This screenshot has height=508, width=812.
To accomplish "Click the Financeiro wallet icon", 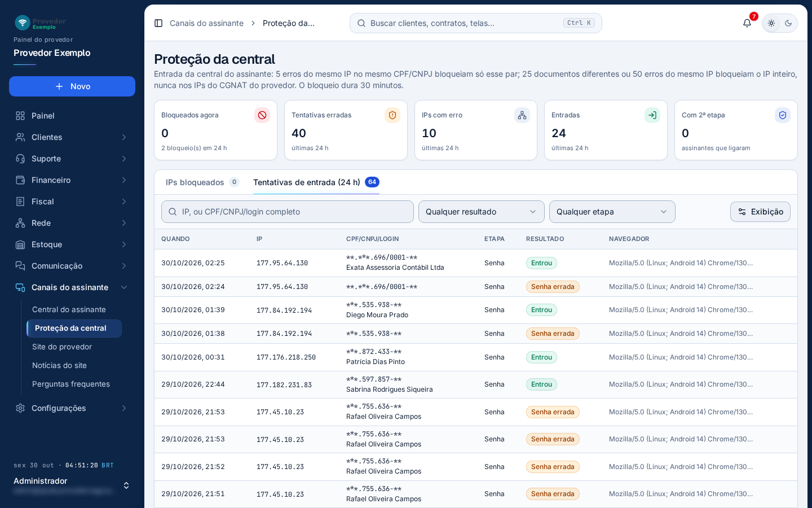I will pyautogui.click(x=20, y=180).
